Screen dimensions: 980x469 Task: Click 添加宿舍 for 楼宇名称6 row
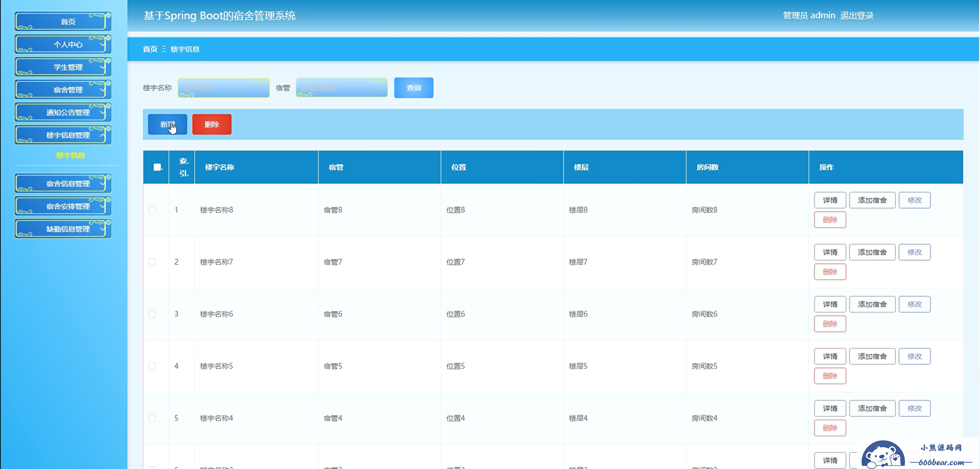(x=872, y=304)
